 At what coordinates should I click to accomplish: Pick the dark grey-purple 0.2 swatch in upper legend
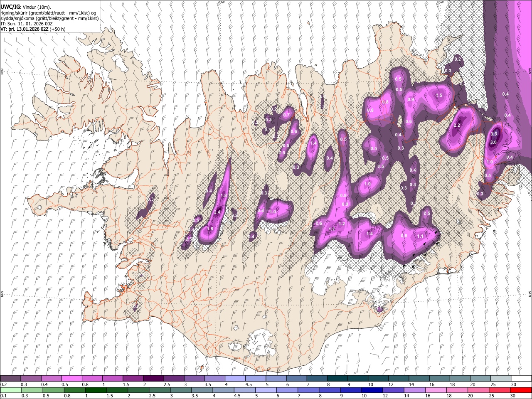[10, 379]
